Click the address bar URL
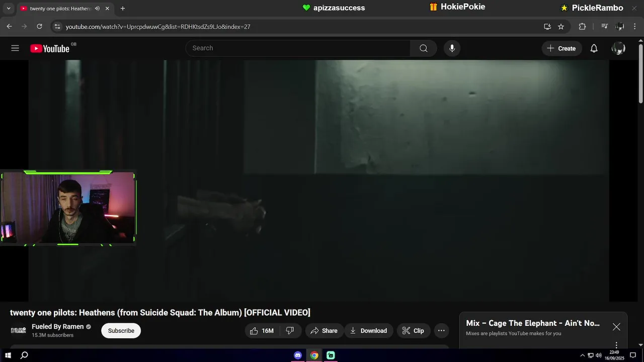The width and height of the screenshot is (644, 362). (x=158, y=27)
